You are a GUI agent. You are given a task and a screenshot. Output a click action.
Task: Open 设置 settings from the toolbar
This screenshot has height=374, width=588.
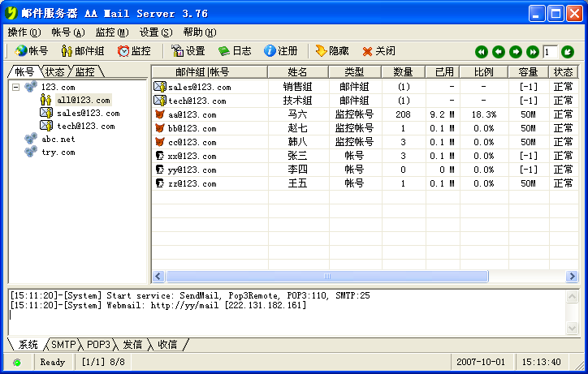click(188, 51)
